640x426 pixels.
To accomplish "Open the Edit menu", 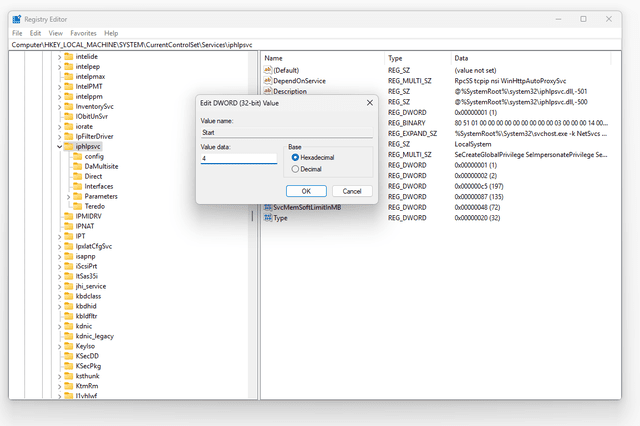I will [34, 33].
